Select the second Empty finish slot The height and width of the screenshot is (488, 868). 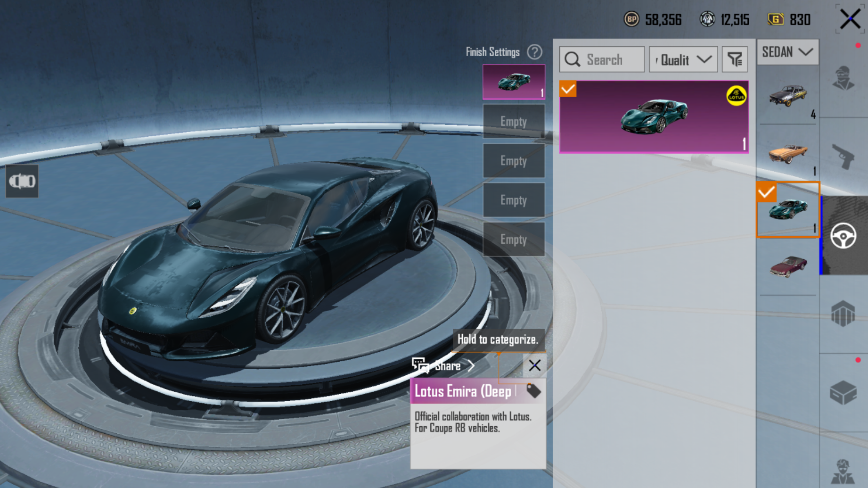tap(514, 161)
